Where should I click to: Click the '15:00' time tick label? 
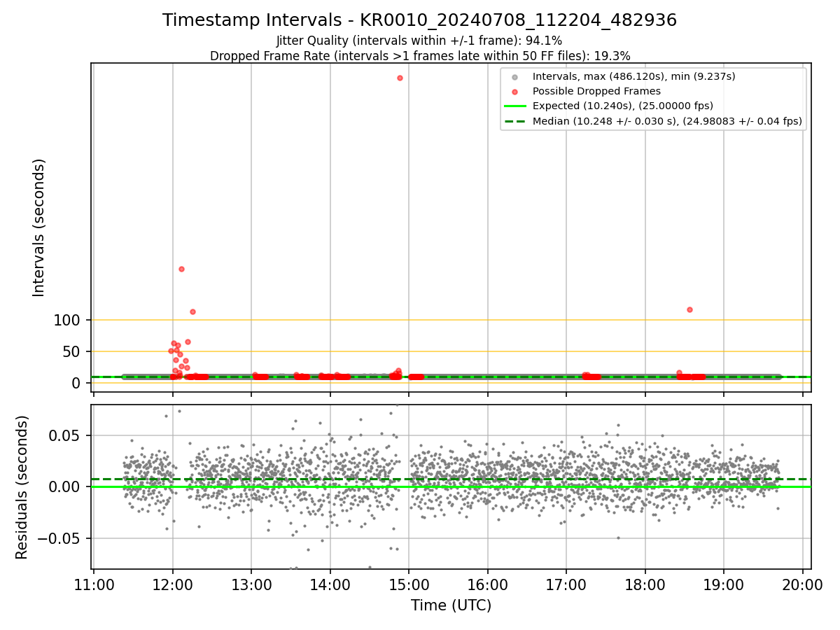(x=409, y=584)
